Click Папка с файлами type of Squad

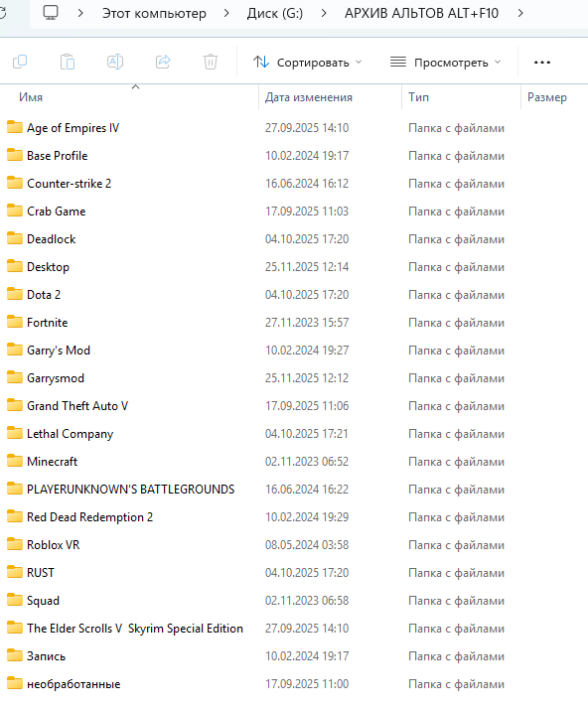click(456, 601)
